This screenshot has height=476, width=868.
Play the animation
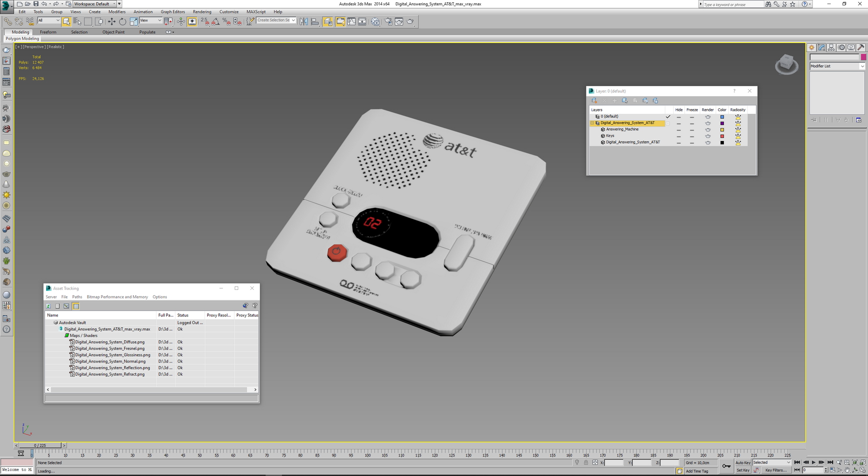tap(814, 462)
